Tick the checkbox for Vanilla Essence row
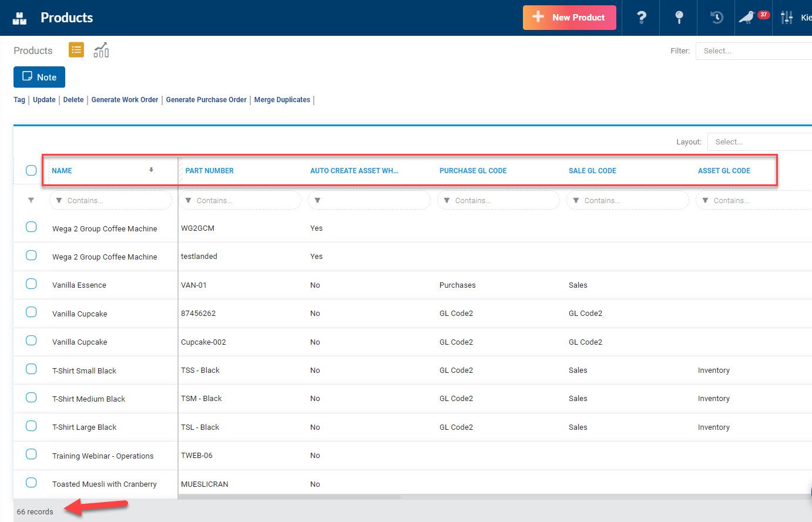The height and width of the screenshot is (522, 812). [x=31, y=284]
